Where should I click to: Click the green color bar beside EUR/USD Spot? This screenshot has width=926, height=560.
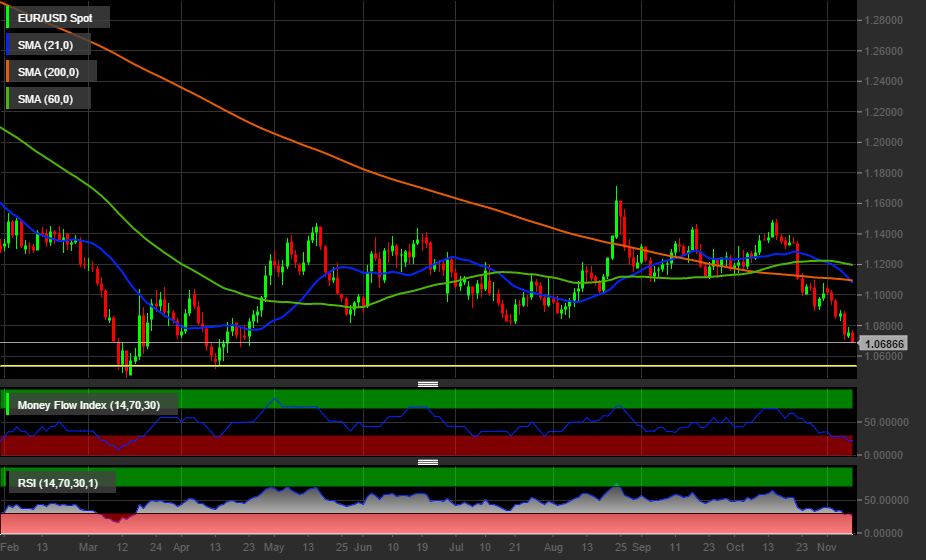point(8,18)
